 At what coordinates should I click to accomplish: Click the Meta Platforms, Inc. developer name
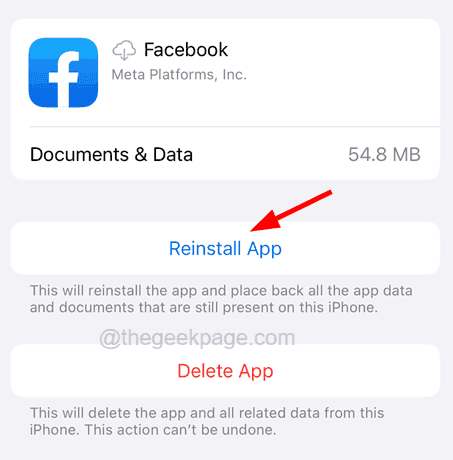pos(179,75)
